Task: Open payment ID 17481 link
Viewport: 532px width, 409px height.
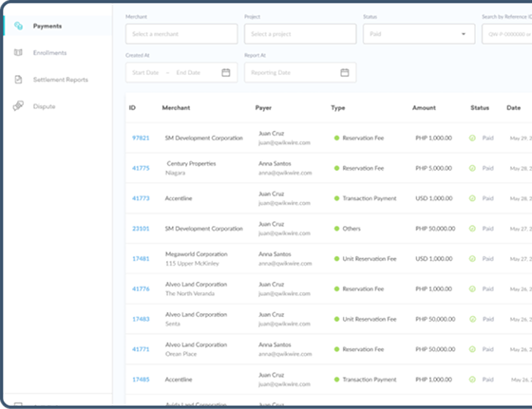Action: [141, 258]
